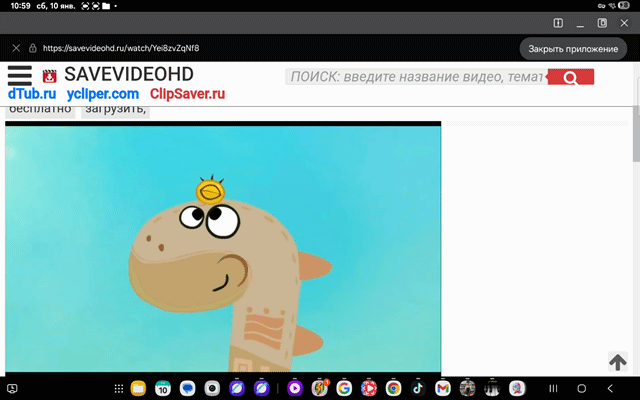Open Google app from taskbar
The height and width of the screenshot is (400, 640).
(x=344, y=388)
